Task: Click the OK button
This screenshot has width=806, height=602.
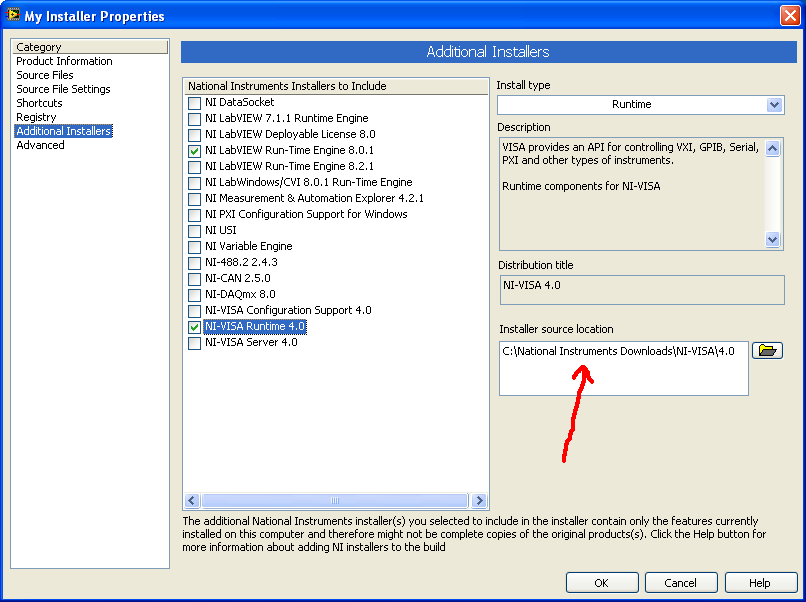Action: [602, 582]
